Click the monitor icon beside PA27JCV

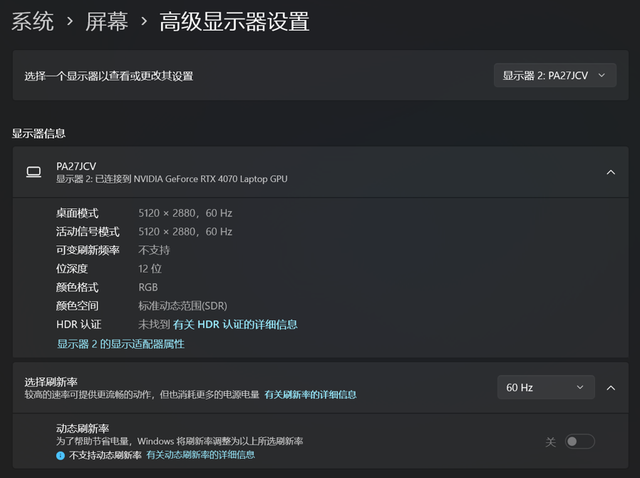pyautogui.click(x=33, y=172)
